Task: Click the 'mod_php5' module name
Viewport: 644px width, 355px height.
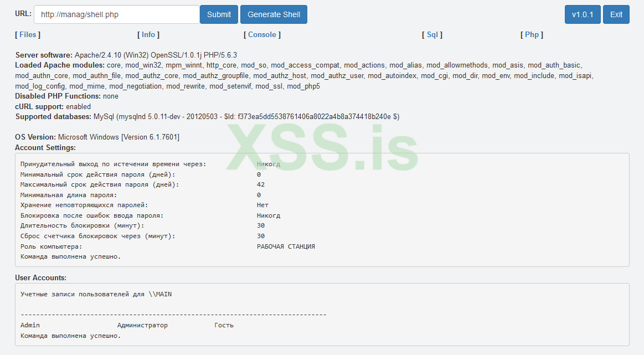Action: pyautogui.click(x=303, y=86)
